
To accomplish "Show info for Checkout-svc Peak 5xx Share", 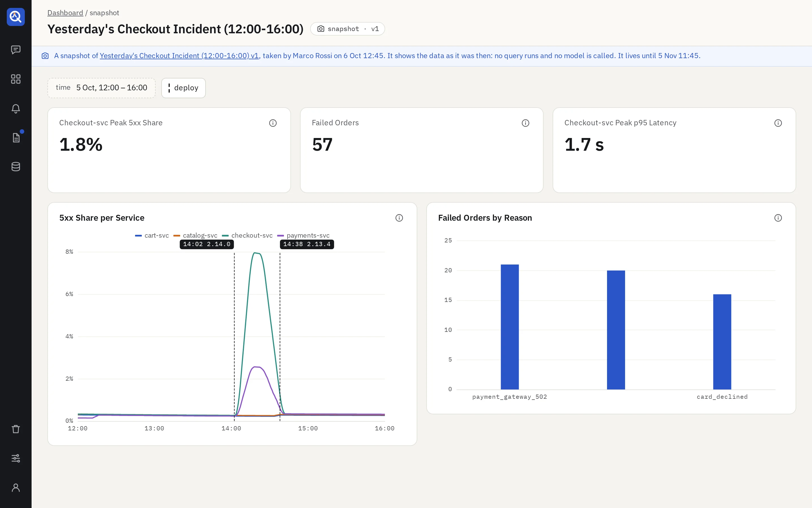I will [x=273, y=123].
